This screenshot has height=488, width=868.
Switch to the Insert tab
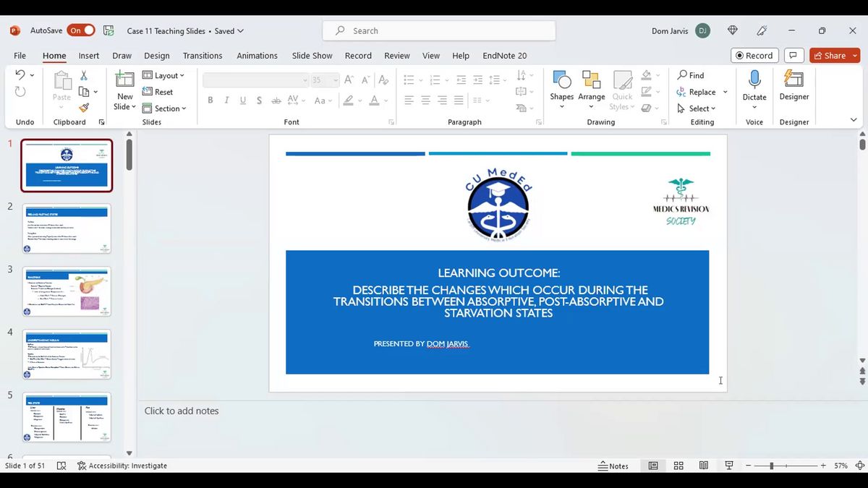89,56
